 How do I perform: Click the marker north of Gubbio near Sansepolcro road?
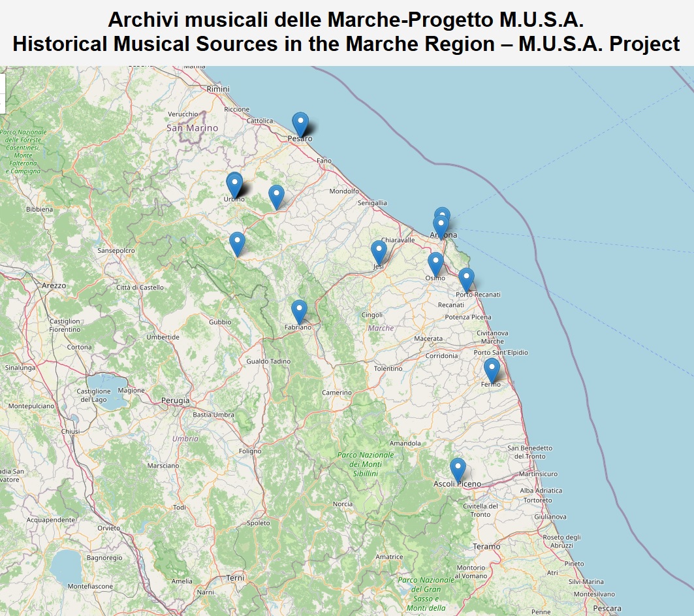tap(237, 244)
